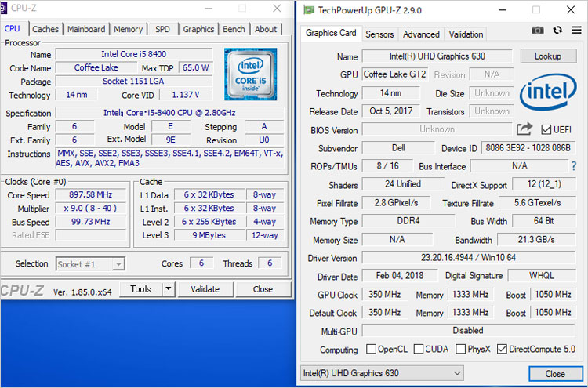Click the GPU-Z refresh icon
Screen dimensions: 588x388
click(x=557, y=30)
